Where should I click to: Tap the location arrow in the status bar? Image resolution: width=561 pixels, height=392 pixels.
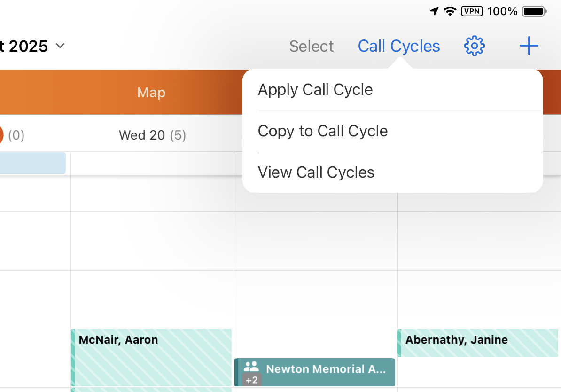tap(435, 11)
